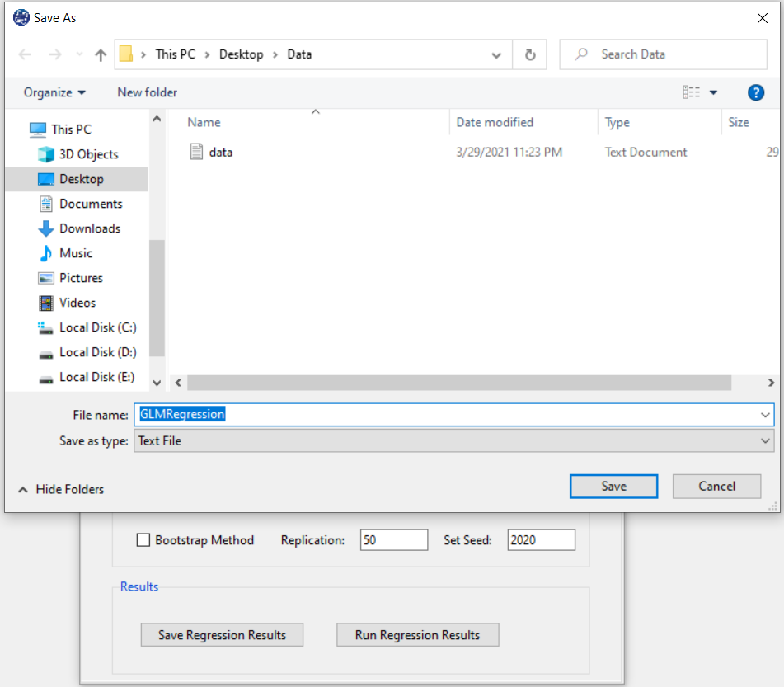Select the data text document
The width and height of the screenshot is (784, 687).
(220, 152)
